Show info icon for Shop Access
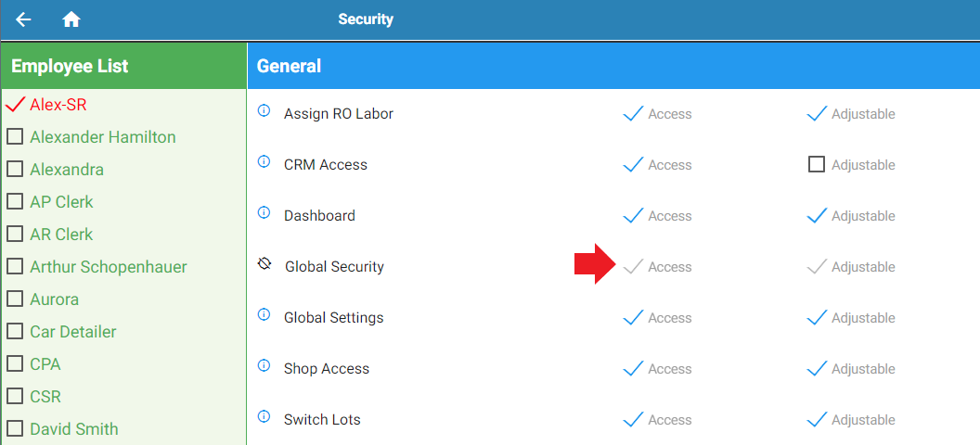The image size is (980, 445). (264, 365)
